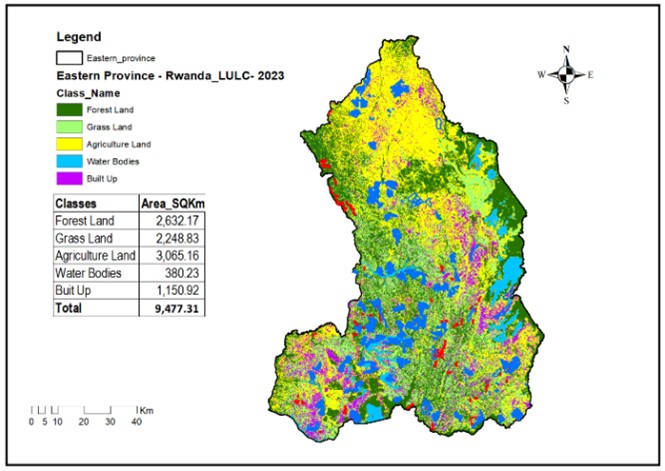Screen dimensions: 665x471
Task: Click the 'N' label on the compass
Action: coord(566,50)
